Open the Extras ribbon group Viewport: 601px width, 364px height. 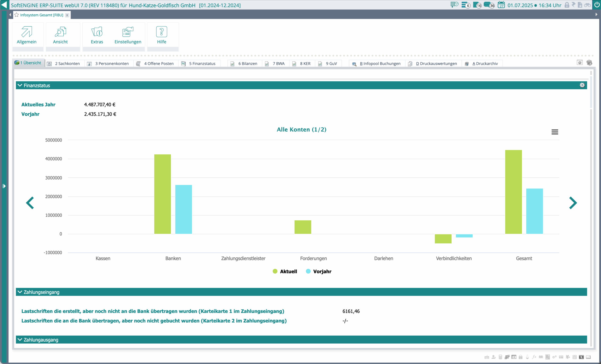(97, 35)
